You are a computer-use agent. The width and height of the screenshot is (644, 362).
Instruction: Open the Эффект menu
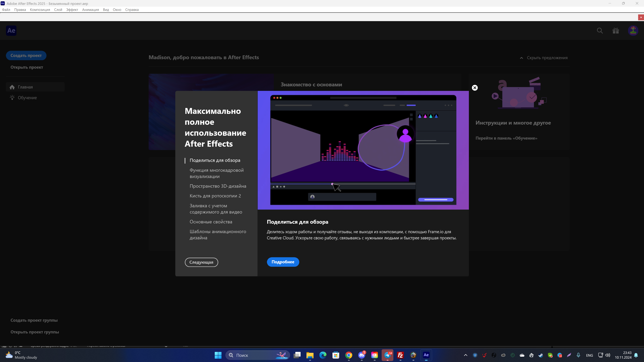point(72,10)
